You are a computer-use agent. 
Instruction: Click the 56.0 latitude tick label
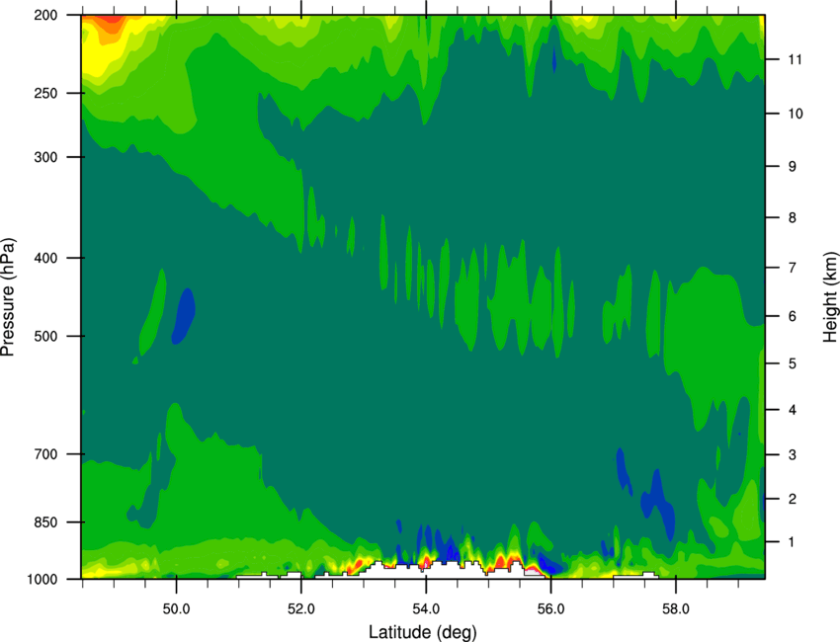(x=550, y=609)
